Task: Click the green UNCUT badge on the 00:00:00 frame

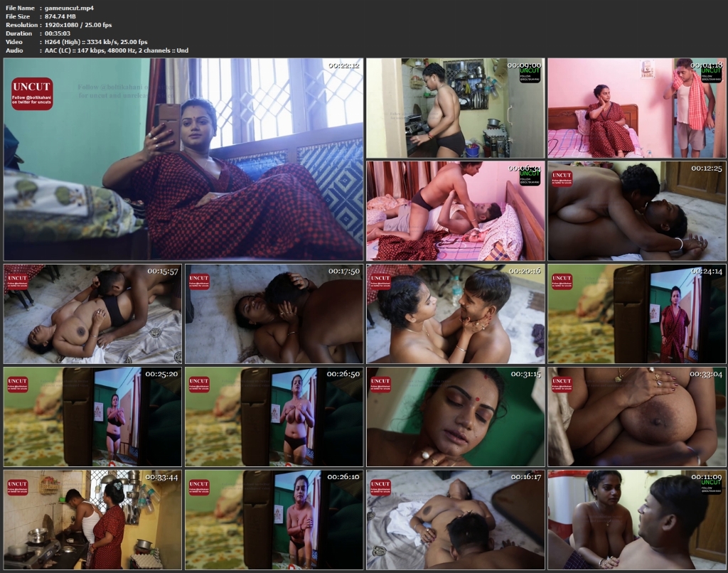Action: pyautogui.click(x=530, y=74)
